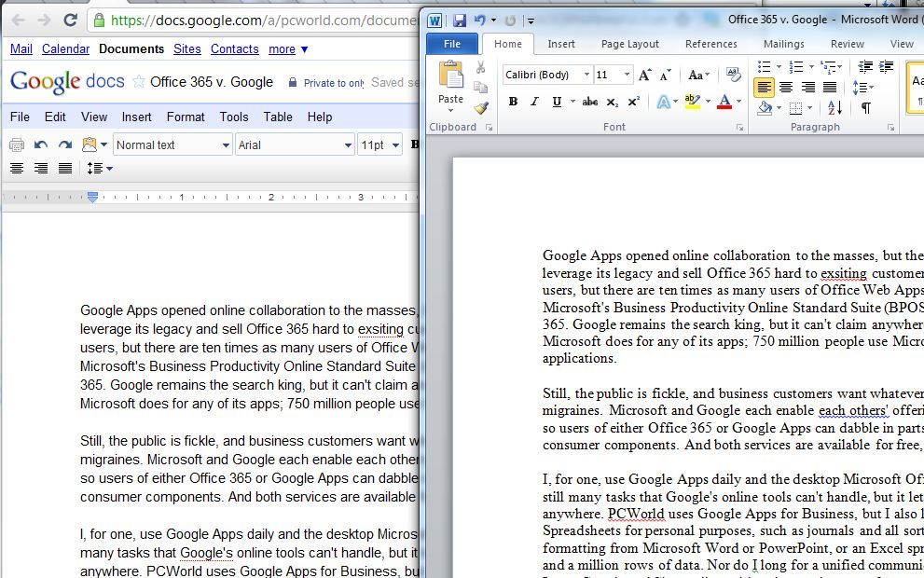Click the Save icon in Word's quick access toolbar
The height and width of the screenshot is (578, 924).
pos(460,21)
